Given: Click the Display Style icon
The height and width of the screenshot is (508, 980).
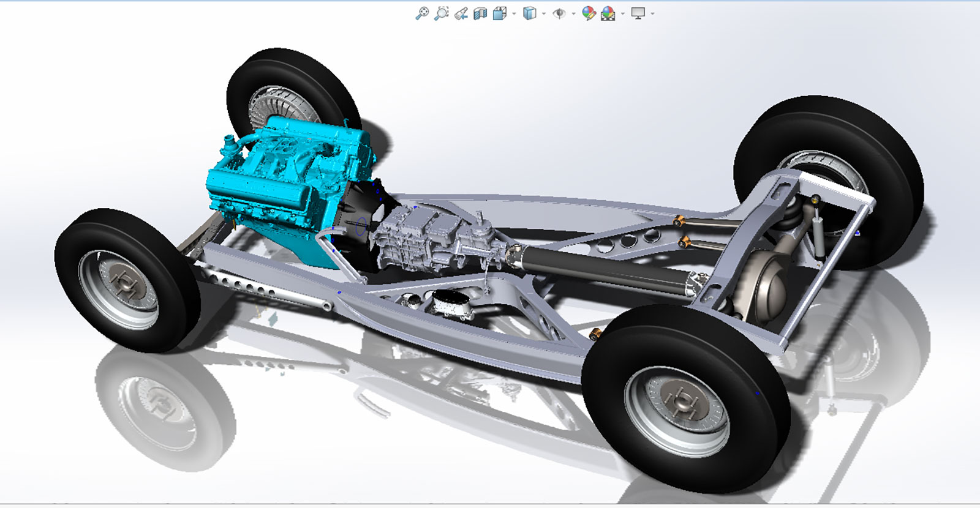Looking at the screenshot, I should 530,13.
